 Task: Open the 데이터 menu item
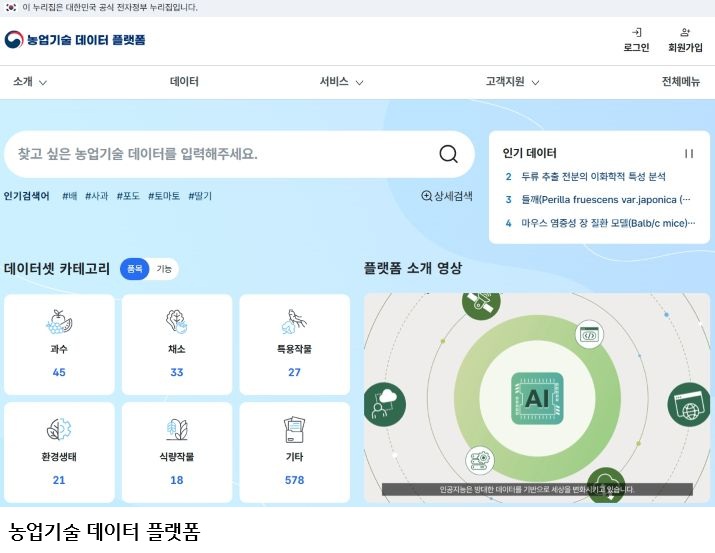(x=184, y=82)
